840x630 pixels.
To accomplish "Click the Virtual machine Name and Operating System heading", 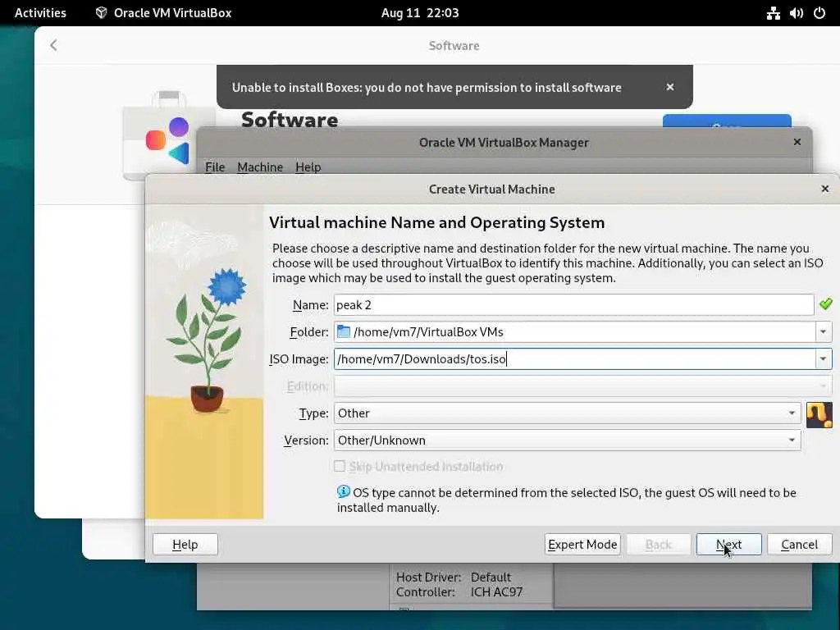I will (x=436, y=222).
